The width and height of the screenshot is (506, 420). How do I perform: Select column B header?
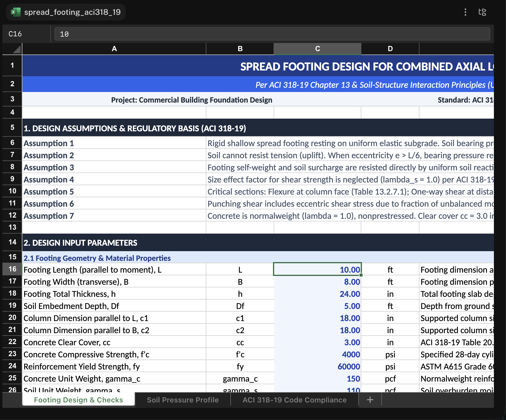(x=240, y=49)
